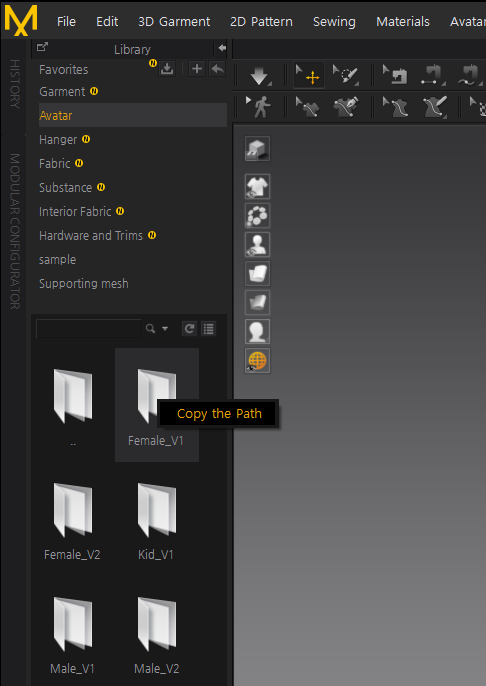The height and width of the screenshot is (686, 486).
Task: Select Favorites in the Library list
Action: click(63, 70)
